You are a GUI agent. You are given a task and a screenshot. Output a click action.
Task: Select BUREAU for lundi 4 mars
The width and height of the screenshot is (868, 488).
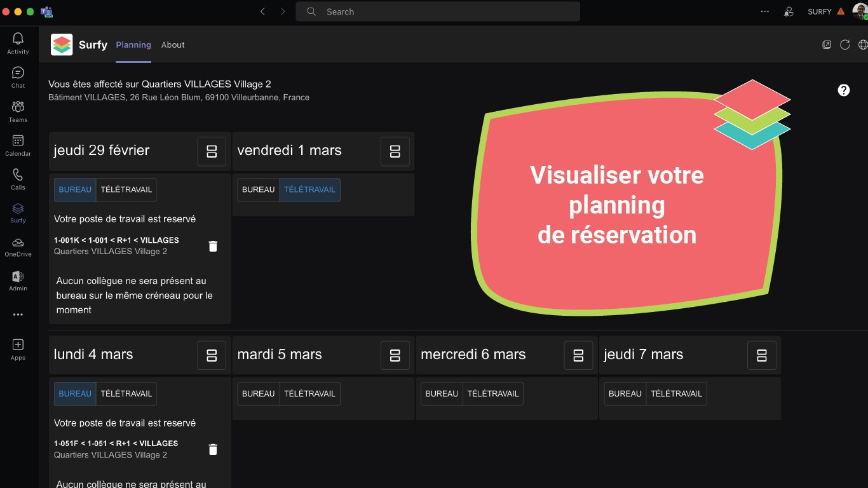75,393
